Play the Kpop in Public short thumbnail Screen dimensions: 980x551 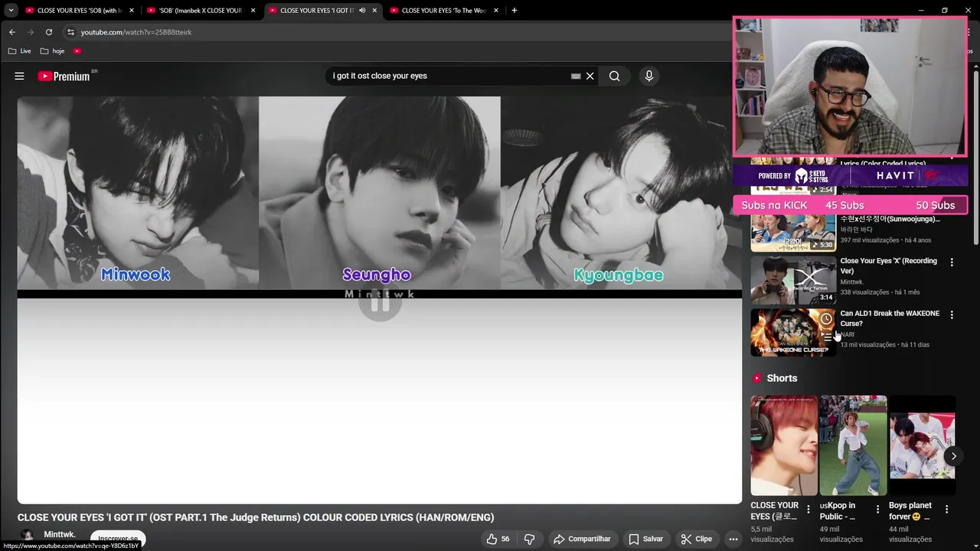(853, 445)
